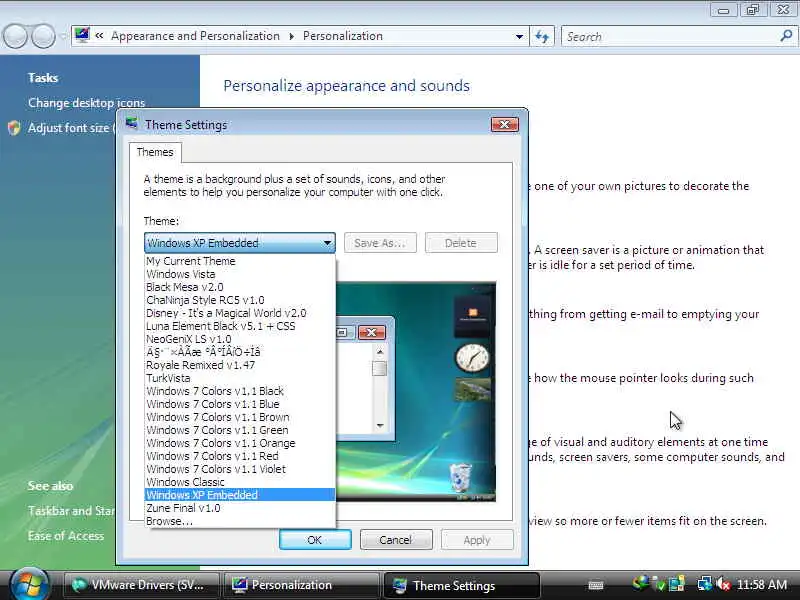Click the Cancel button

click(396, 540)
